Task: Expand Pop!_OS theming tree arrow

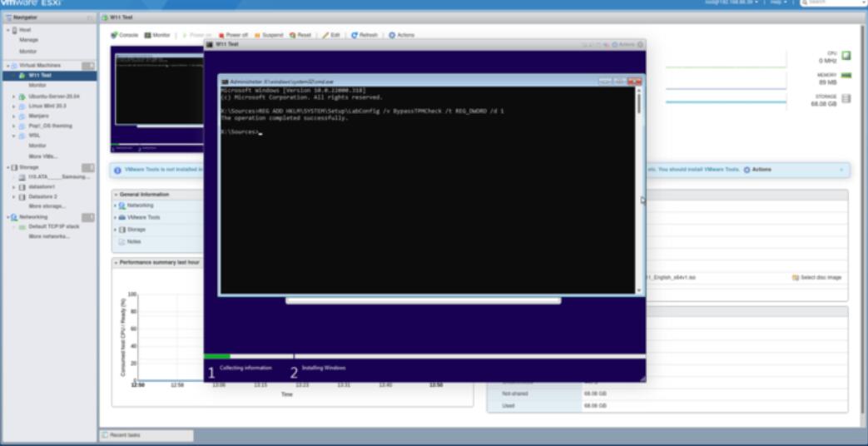Action: point(14,126)
